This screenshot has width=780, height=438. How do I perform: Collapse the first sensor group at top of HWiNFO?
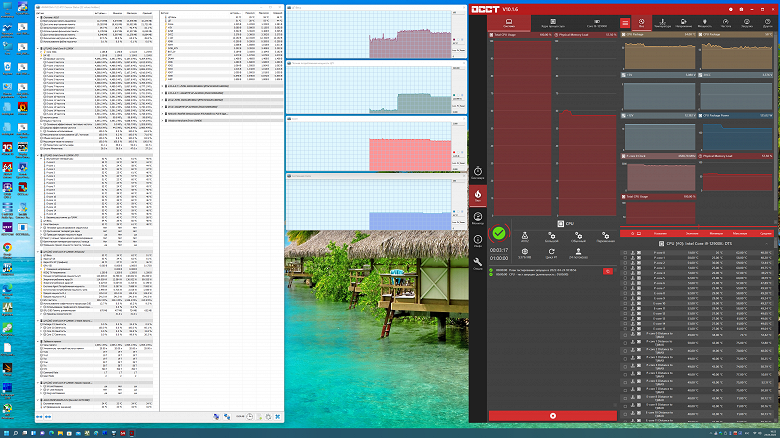pos(38,17)
